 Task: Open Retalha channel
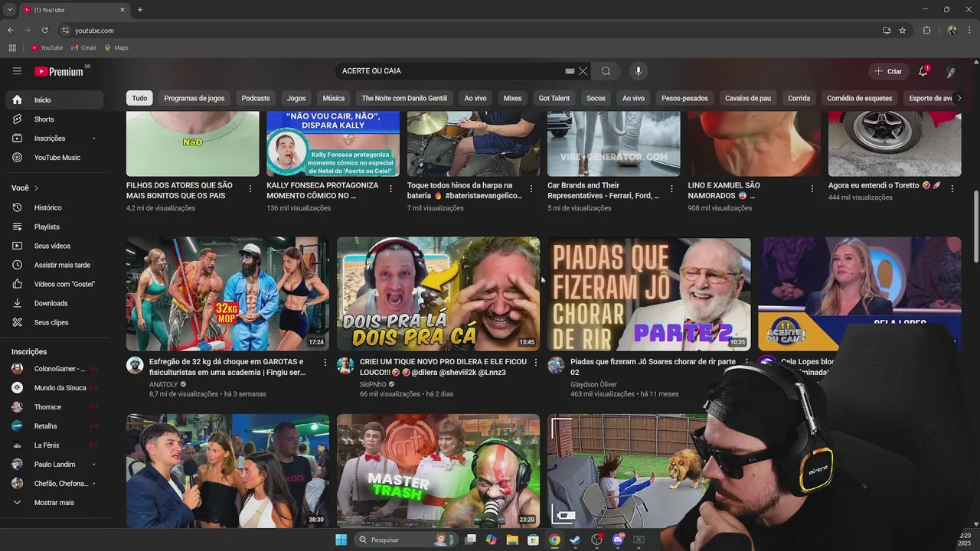pos(53,426)
